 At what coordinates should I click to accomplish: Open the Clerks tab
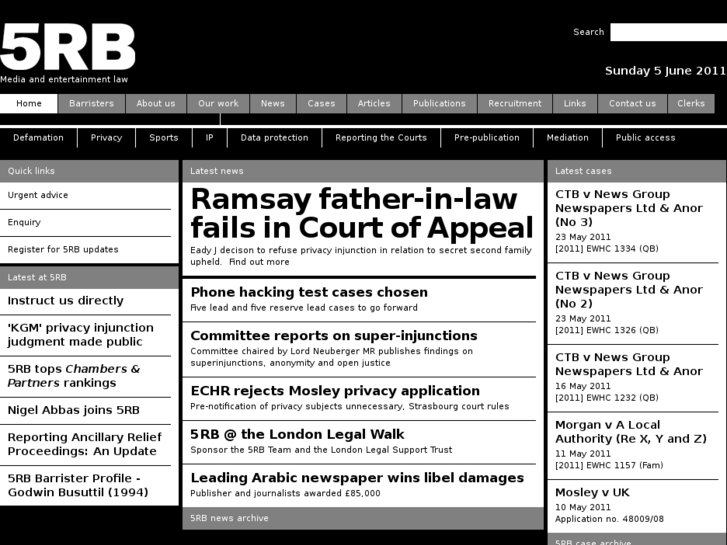click(691, 103)
